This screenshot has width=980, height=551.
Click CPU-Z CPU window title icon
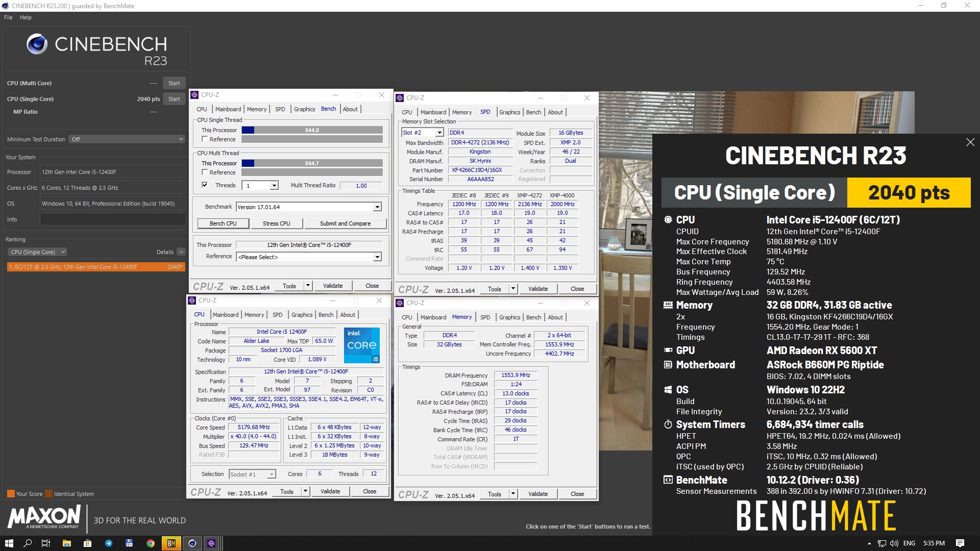(x=192, y=300)
